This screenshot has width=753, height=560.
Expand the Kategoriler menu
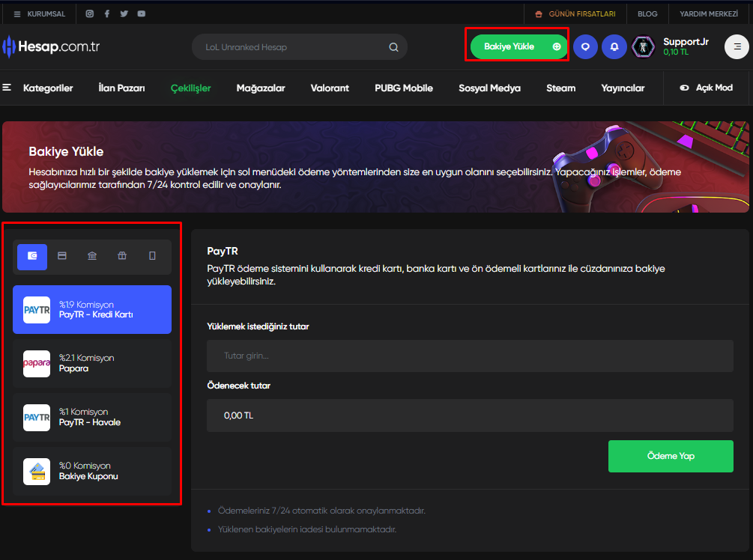click(x=38, y=88)
